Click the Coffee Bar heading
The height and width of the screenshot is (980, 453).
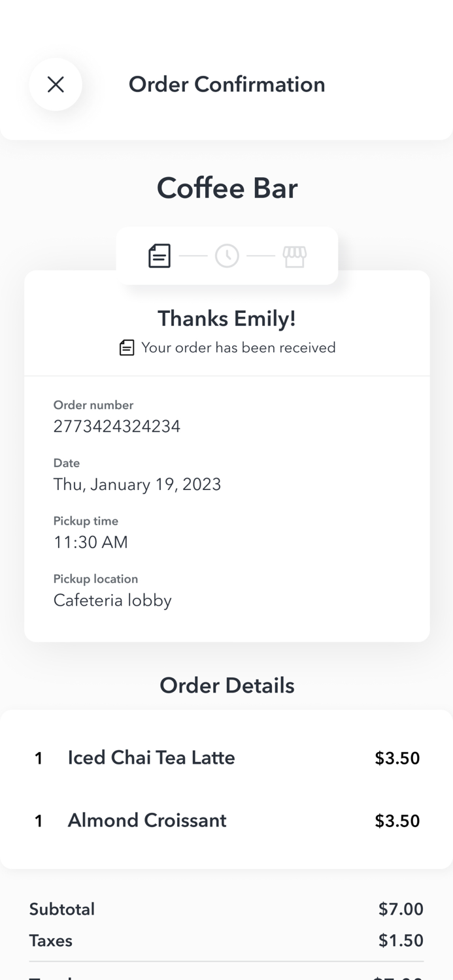(x=227, y=188)
